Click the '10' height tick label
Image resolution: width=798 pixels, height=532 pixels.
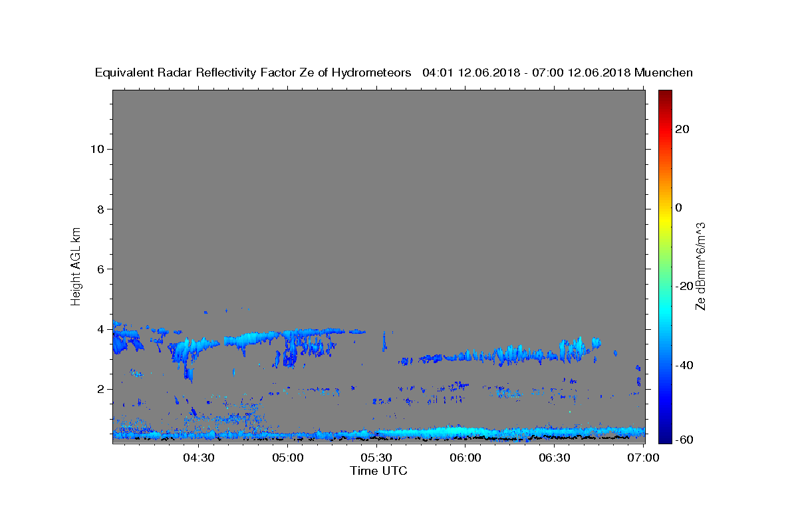pyautogui.click(x=97, y=149)
